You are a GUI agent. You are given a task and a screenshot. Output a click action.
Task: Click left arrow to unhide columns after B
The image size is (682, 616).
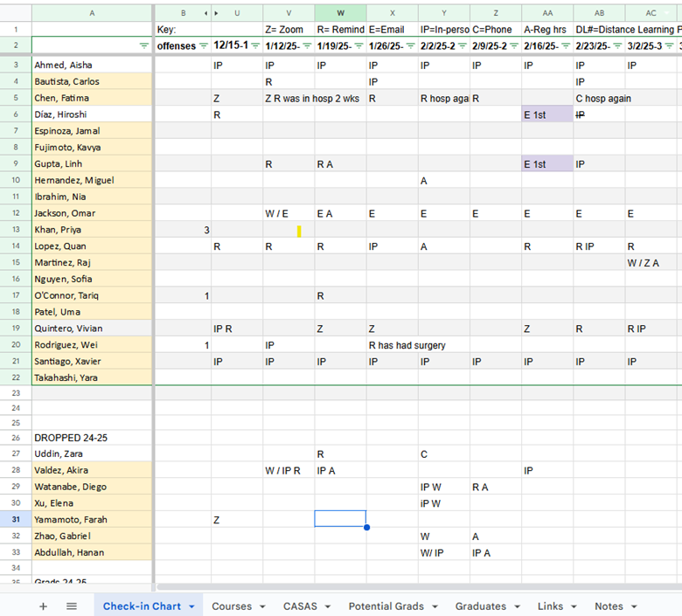click(205, 13)
